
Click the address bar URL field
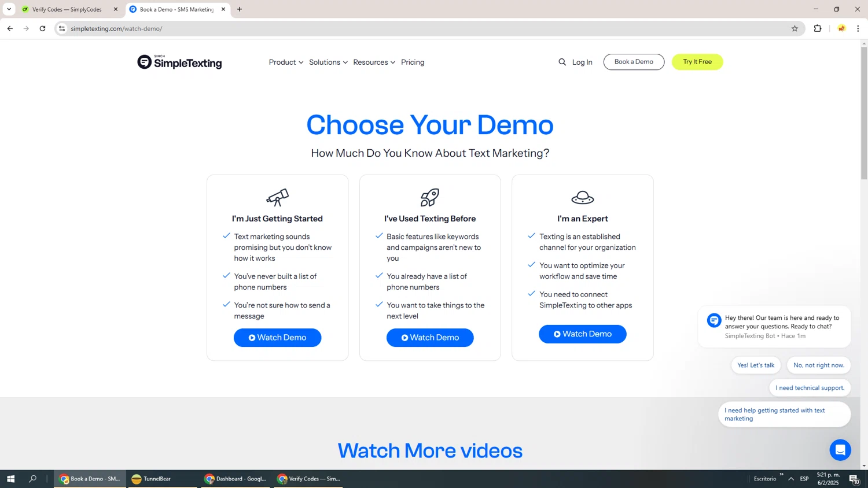tap(428, 28)
